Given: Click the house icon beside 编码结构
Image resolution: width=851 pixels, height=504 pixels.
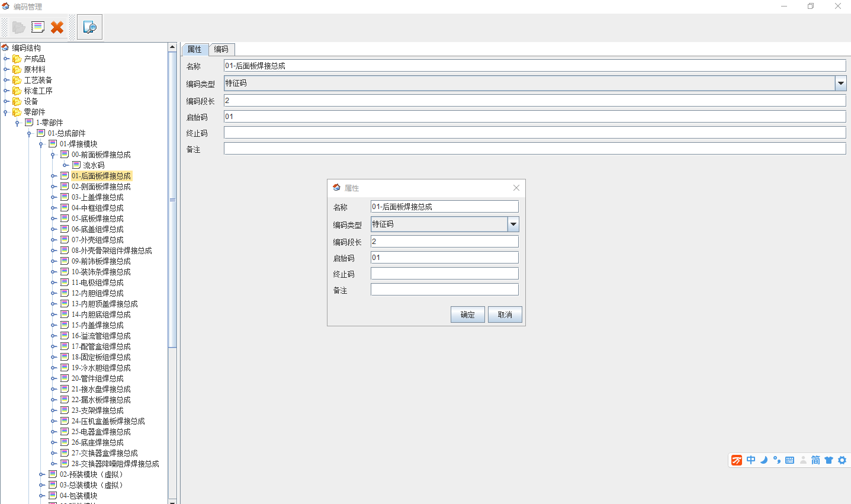Looking at the screenshot, I should pos(5,47).
